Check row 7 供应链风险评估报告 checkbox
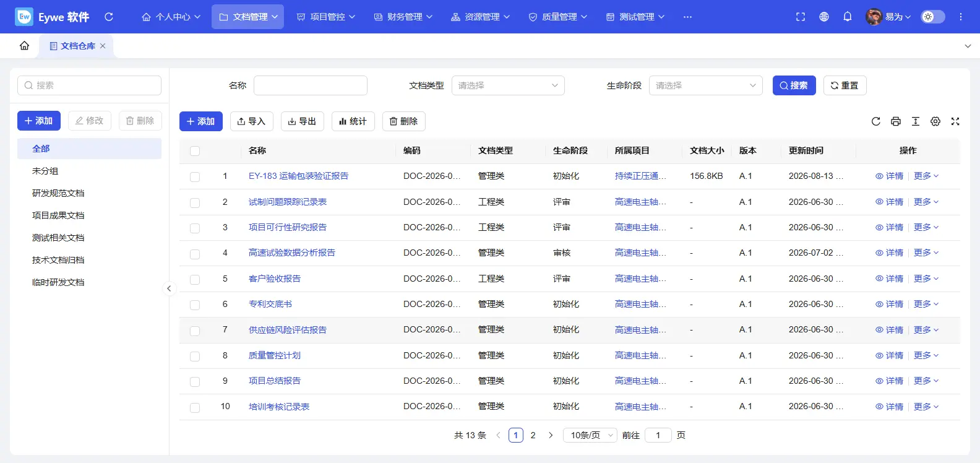Screen dimensions: 980x463 [195, 331]
